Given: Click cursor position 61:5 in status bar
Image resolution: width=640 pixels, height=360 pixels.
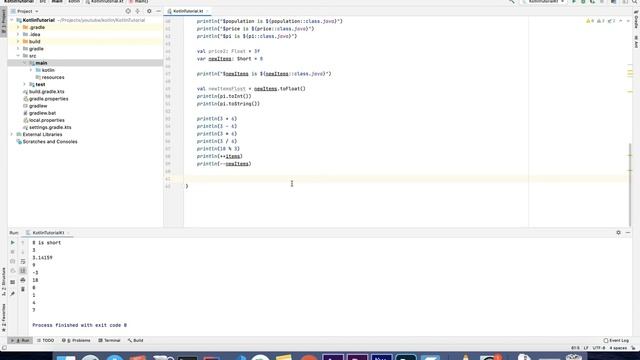Looking at the screenshot, I should [575, 348].
